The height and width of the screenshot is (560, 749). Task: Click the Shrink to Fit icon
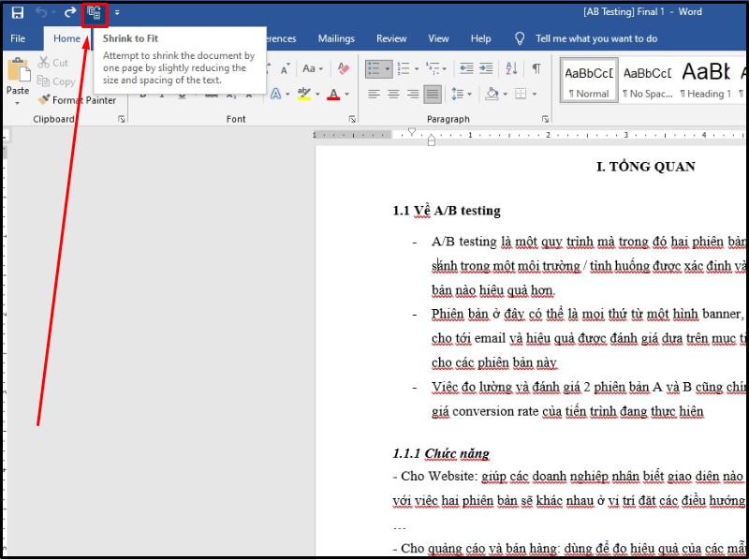pyautogui.click(x=95, y=14)
